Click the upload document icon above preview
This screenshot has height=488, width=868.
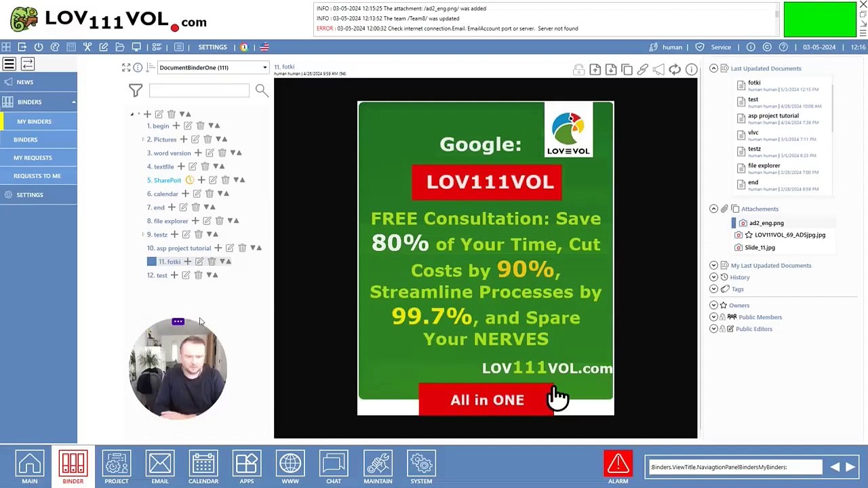point(595,69)
